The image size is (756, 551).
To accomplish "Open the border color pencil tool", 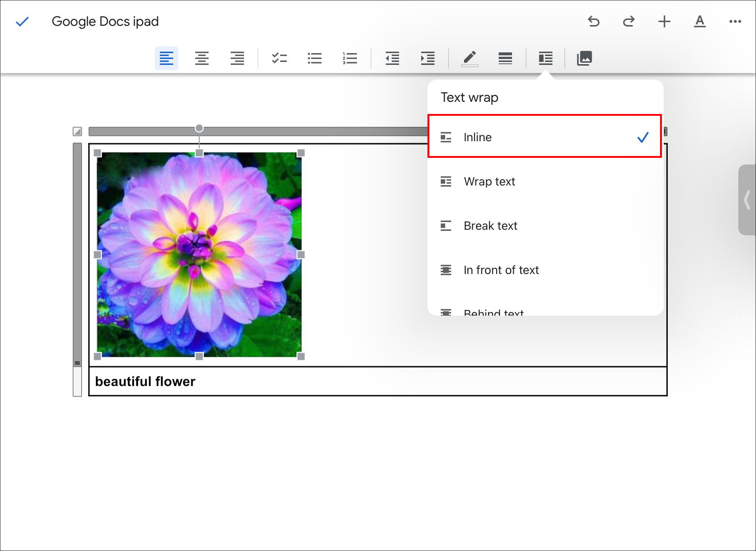I will click(470, 58).
